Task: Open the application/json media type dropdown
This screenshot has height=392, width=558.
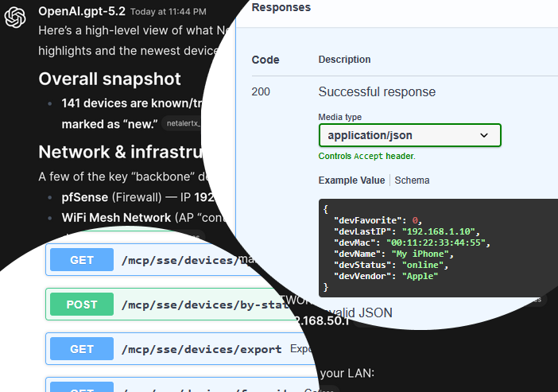Action: (409, 136)
